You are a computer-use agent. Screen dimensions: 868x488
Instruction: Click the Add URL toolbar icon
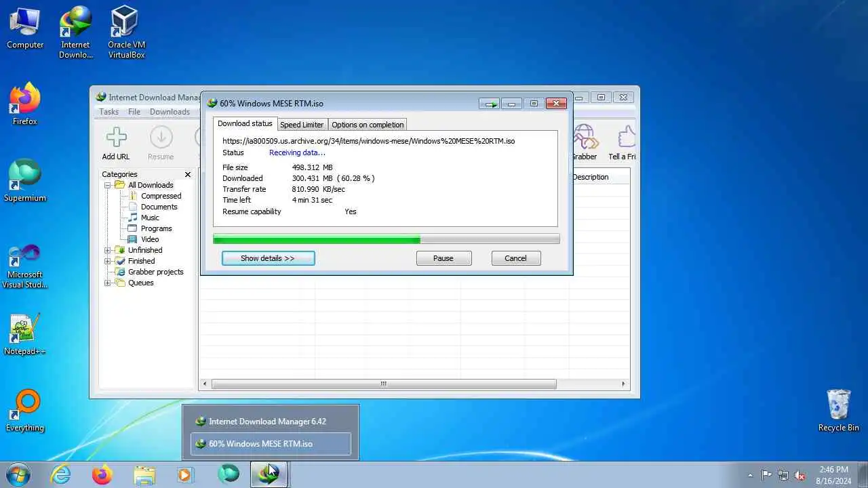(116, 143)
